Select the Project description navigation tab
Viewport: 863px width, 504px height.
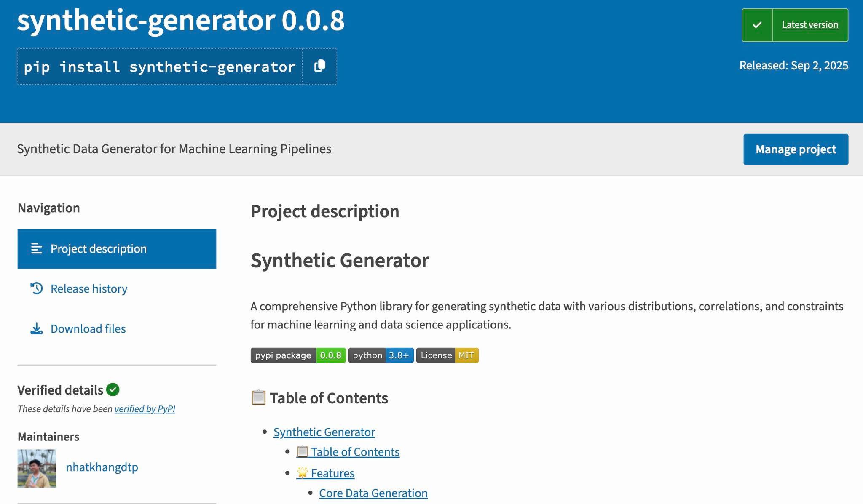117,249
